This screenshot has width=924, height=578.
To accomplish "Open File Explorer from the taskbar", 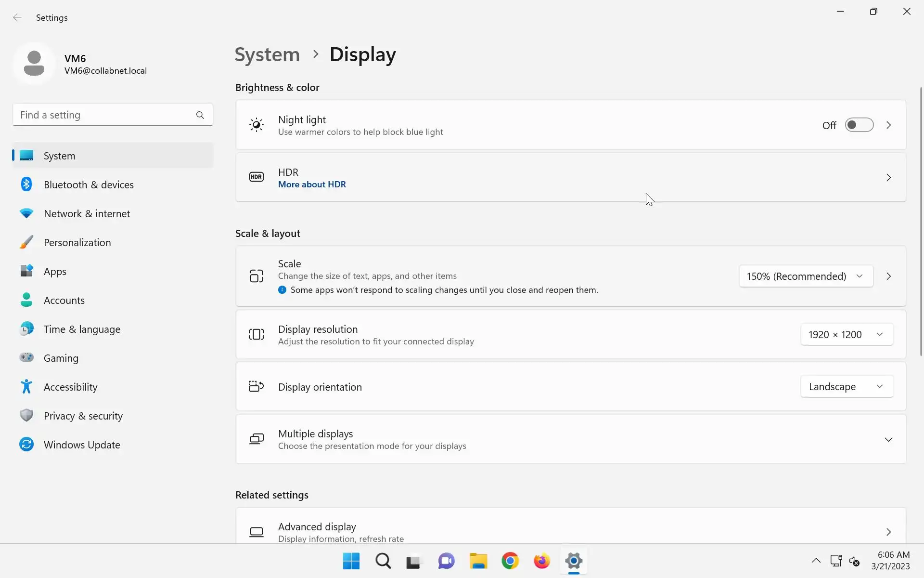I will click(478, 561).
